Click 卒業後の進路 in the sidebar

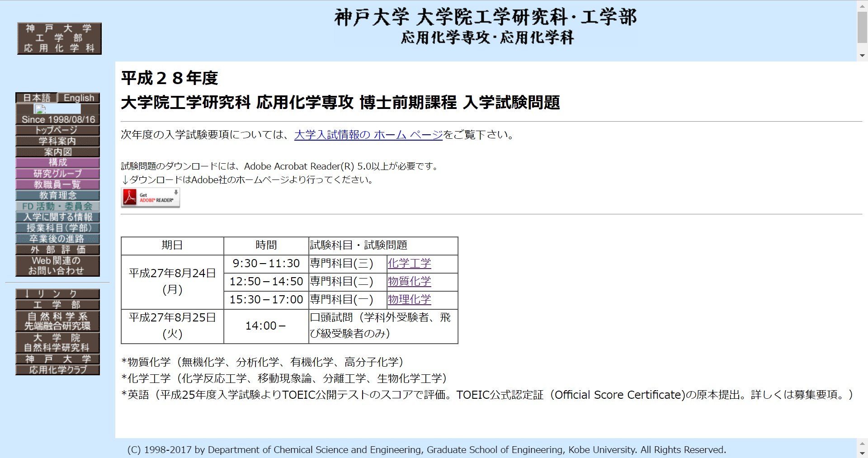[57, 239]
